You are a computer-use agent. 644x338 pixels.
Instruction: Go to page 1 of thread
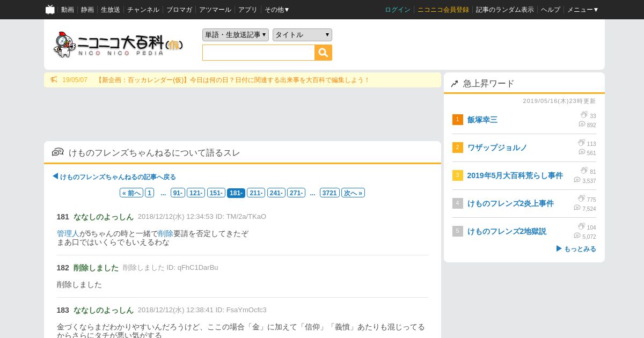149,193
